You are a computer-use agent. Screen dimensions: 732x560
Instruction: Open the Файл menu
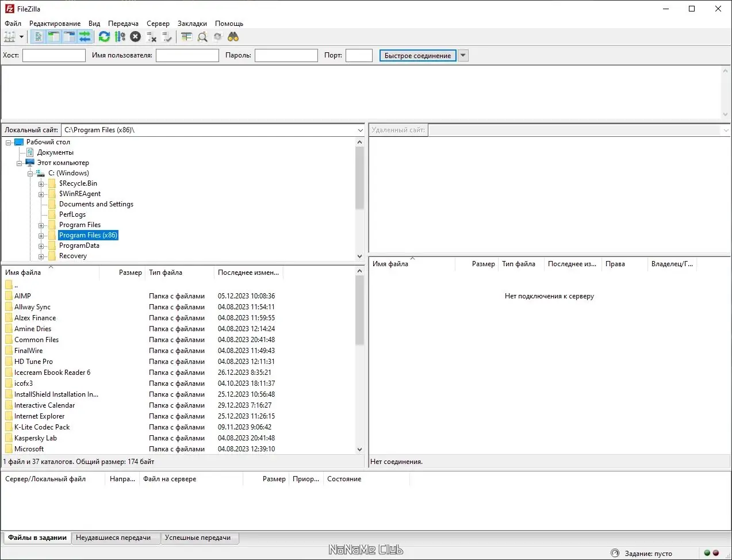(x=13, y=24)
